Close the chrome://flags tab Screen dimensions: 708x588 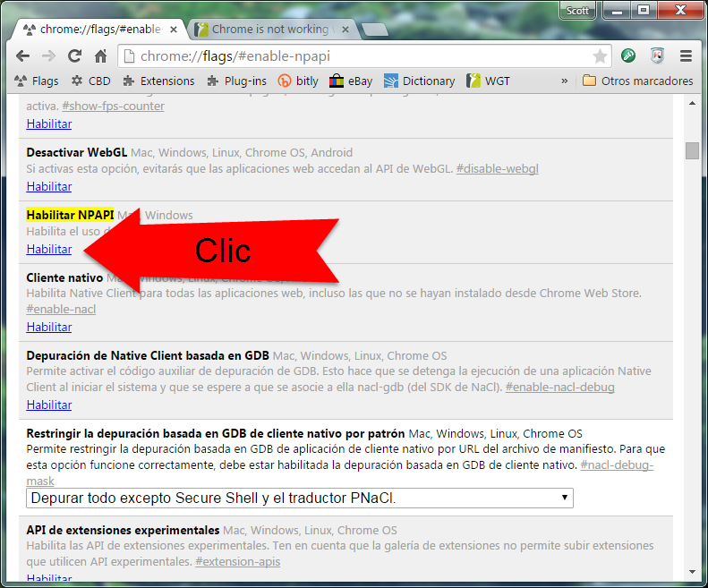pos(174,29)
